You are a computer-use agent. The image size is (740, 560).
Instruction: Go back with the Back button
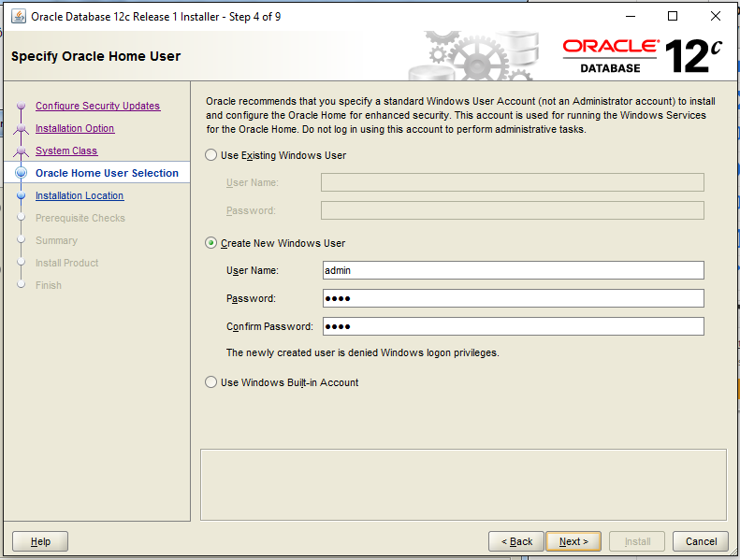click(516, 541)
